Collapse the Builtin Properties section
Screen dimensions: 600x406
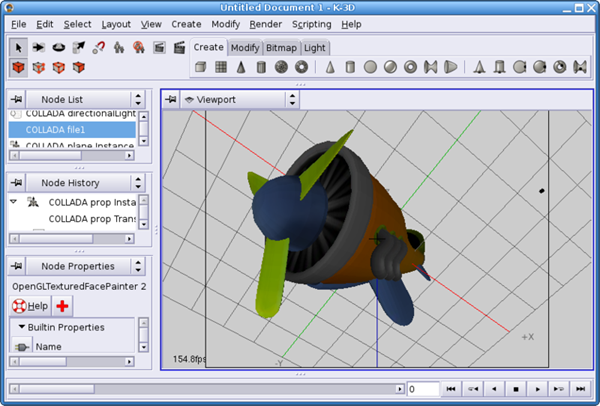(22, 327)
